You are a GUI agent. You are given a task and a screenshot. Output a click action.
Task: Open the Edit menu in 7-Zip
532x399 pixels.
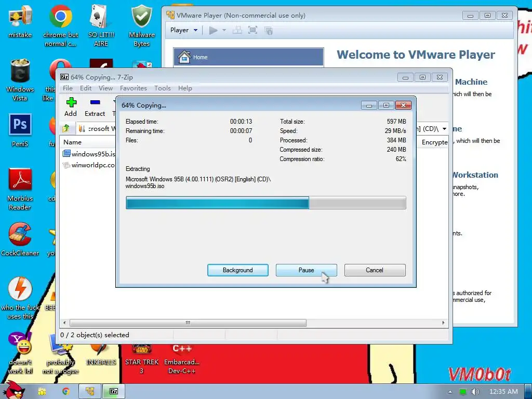[x=86, y=88]
